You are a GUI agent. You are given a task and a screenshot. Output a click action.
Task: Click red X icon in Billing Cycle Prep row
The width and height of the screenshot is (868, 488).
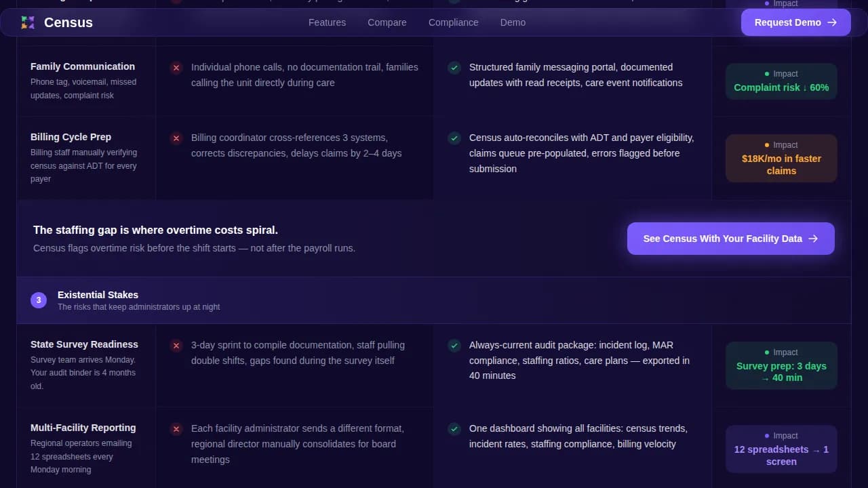[176, 138]
